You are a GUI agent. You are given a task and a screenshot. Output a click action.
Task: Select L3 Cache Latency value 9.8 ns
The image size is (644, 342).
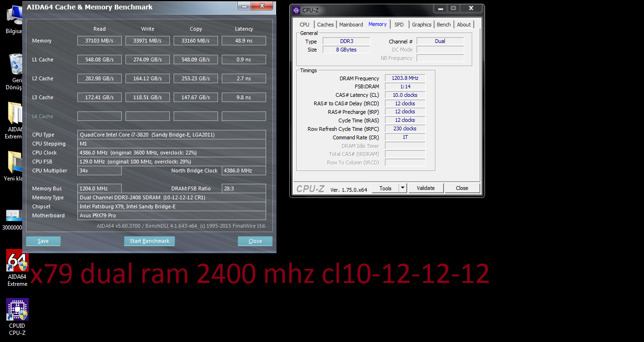point(244,97)
